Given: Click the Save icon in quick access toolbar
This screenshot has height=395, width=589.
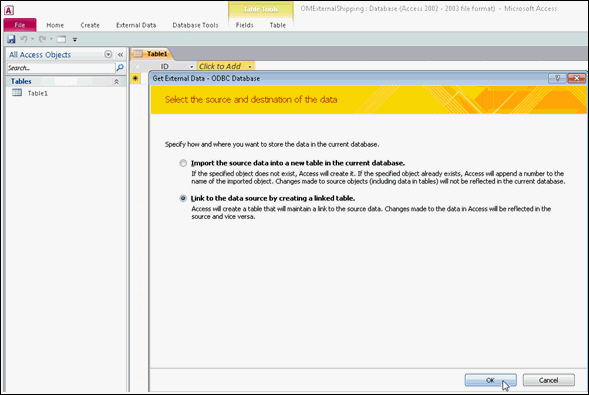Looking at the screenshot, I should (11, 39).
